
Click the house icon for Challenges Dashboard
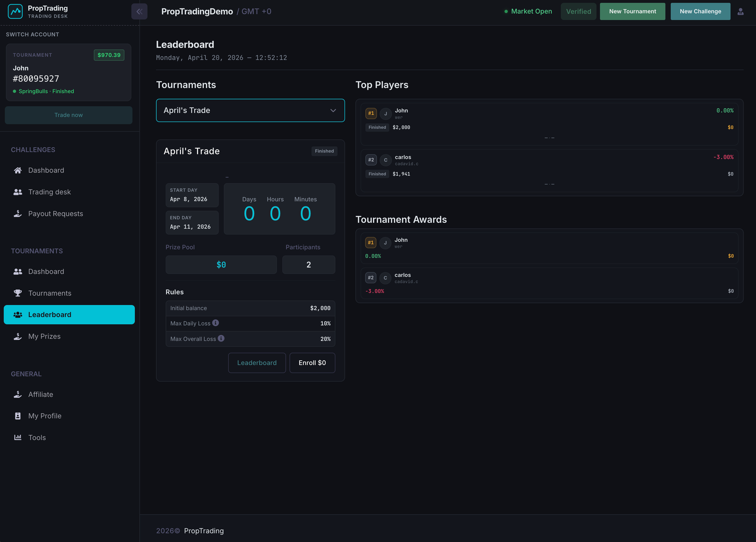coord(18,170)
